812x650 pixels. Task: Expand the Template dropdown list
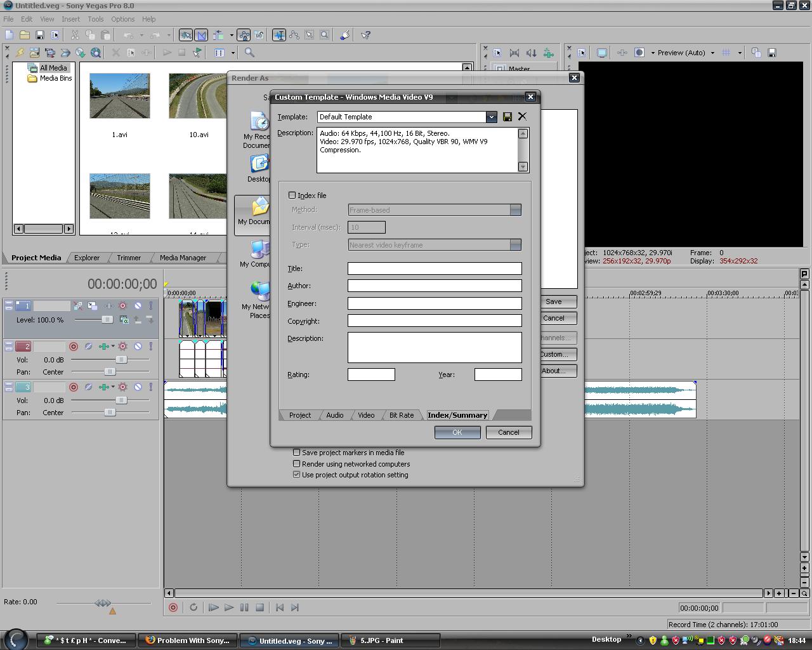(x=491, y=117)
